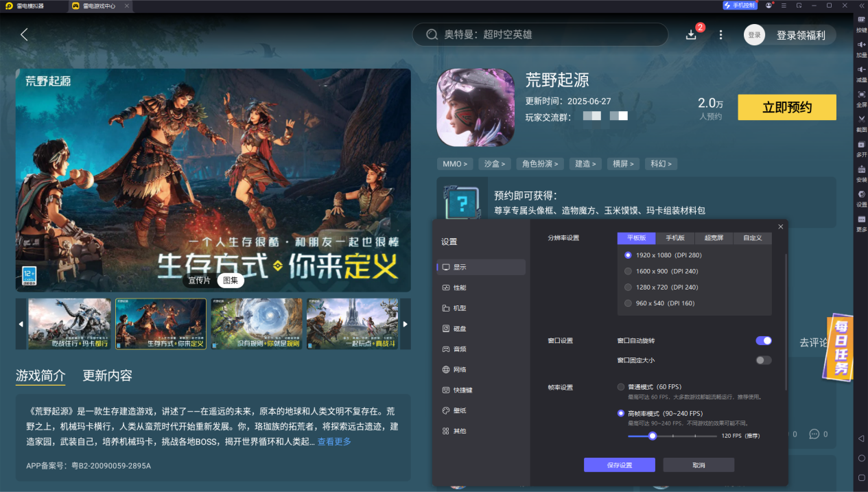Image resolution: width=868 pixels, height=492 pixels.
Task: Open the three-dot more options menu
Action: pyautogui.click(x=720, y=34)
